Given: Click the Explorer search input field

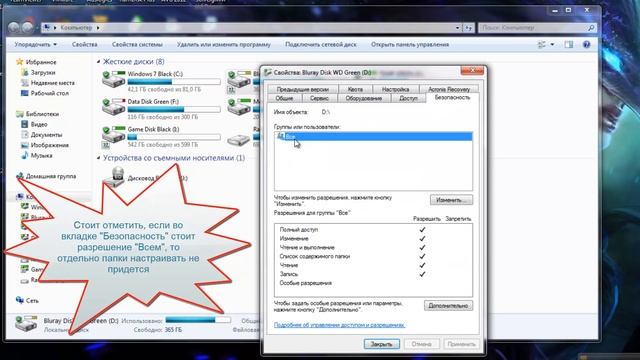Looking at the screenshot, I should click(533, 28).
